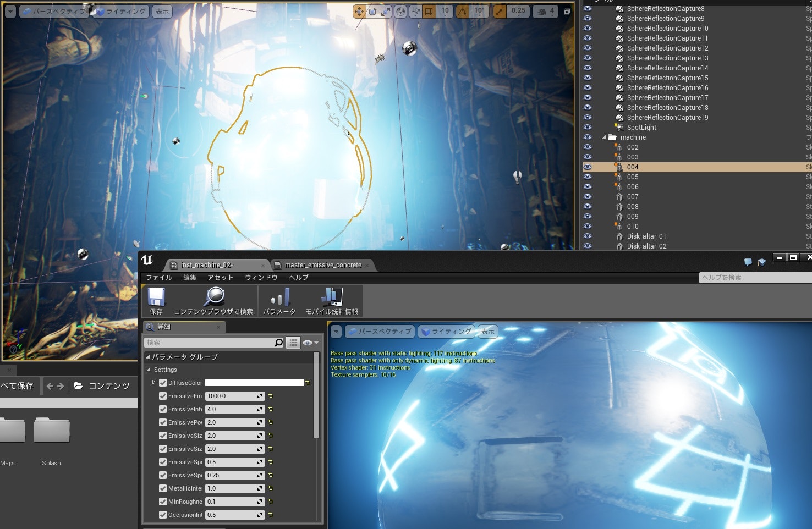Close the inst_machine_02 tab
The height and width of the screenshot is (529, 812).
click(x=263, y=266)
